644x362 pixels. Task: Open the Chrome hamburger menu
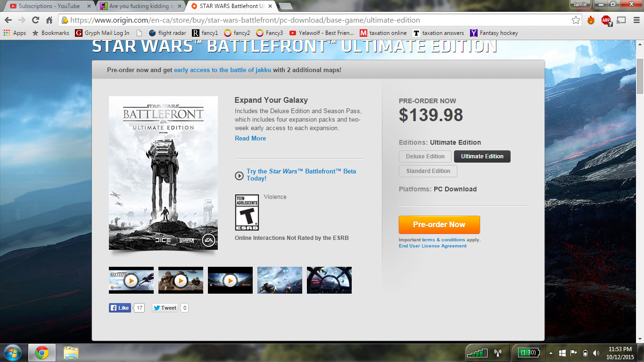635,20
